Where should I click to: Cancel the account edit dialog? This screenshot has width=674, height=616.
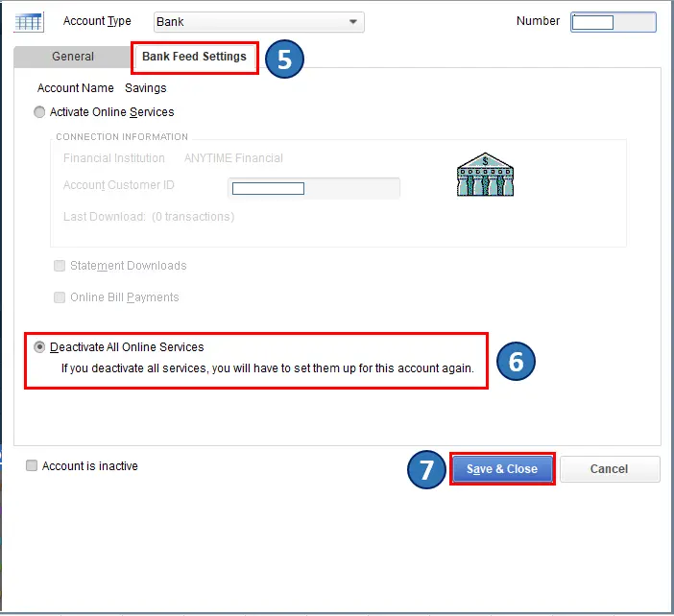[x=610, y=469]
